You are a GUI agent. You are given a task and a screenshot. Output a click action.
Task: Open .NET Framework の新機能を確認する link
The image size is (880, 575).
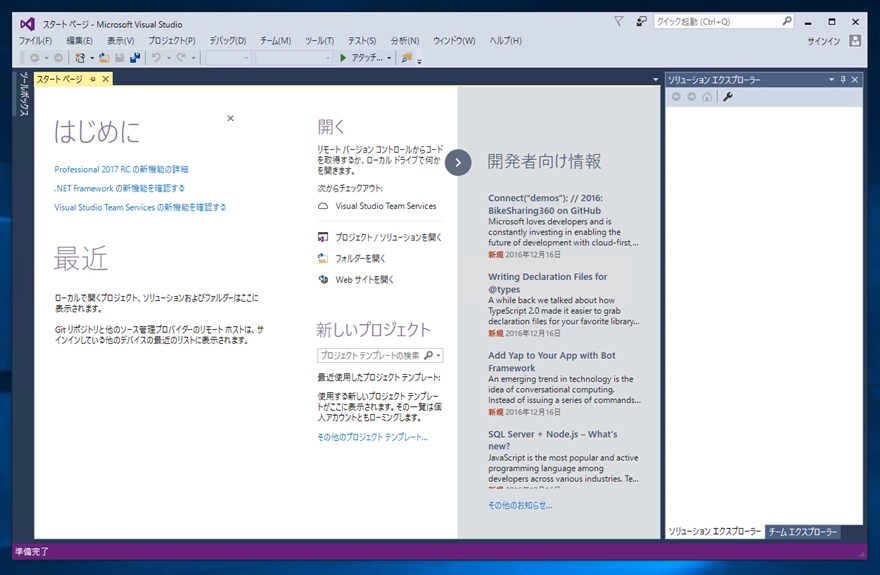point(120,188)
